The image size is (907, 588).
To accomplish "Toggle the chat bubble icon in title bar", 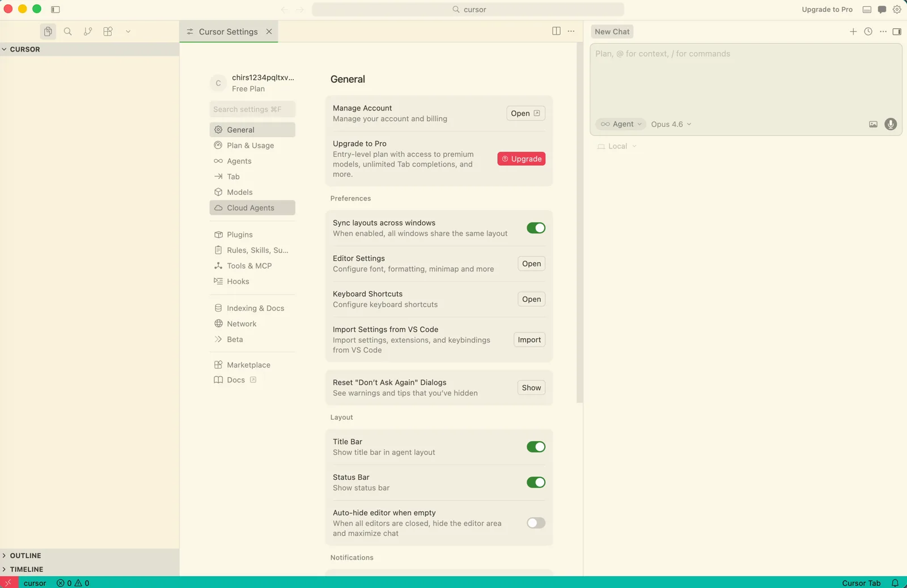I will click(882, 10).
